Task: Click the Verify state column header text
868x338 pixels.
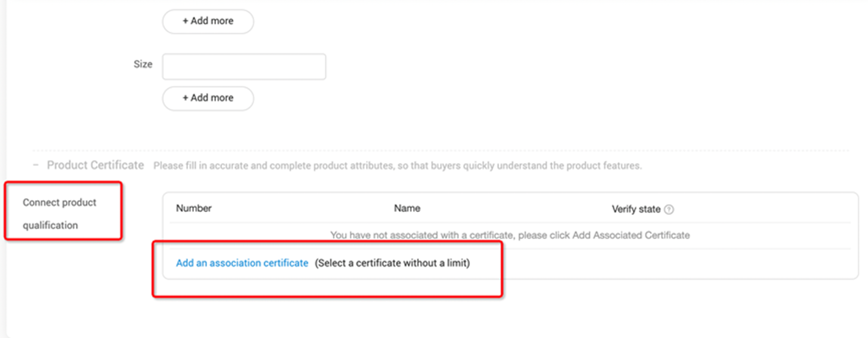Action: pyautogui.click(x=636, y=209)
